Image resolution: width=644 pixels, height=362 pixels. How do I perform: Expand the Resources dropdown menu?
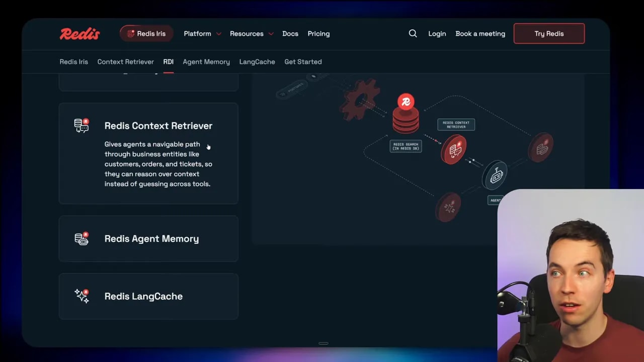pyautogui.click(x=252, y=34)
